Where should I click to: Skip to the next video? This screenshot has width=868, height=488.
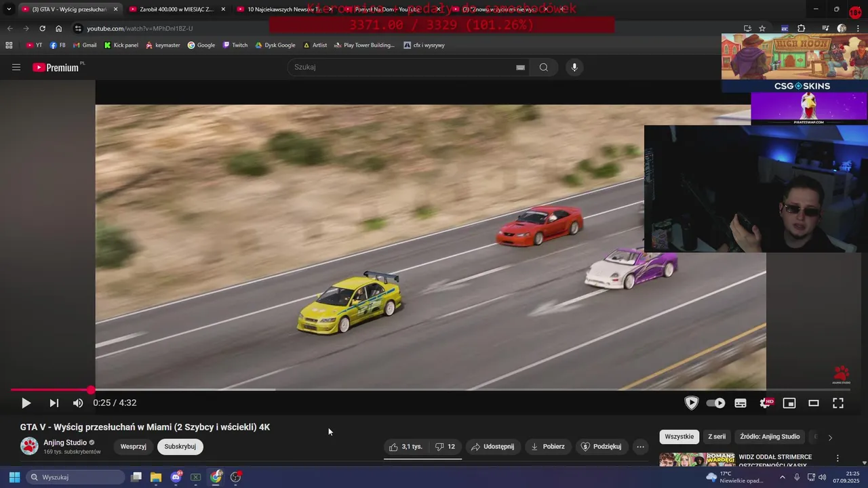54,403
